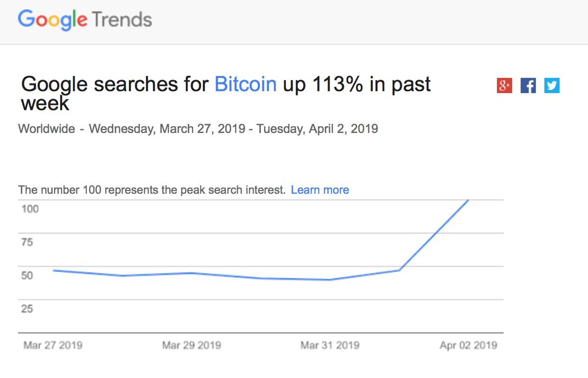
Task: Share on Google+ using the red icon
Action: [x=504, y=86]
